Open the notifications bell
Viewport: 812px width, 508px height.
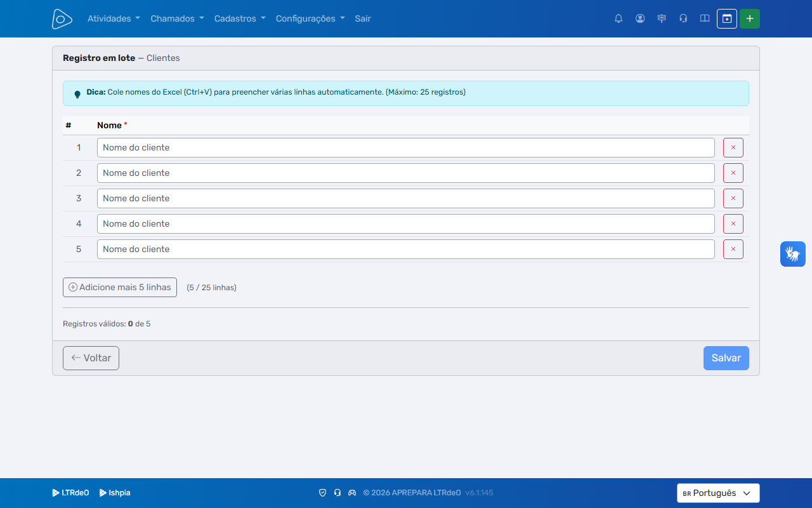(x=619, y=18)
